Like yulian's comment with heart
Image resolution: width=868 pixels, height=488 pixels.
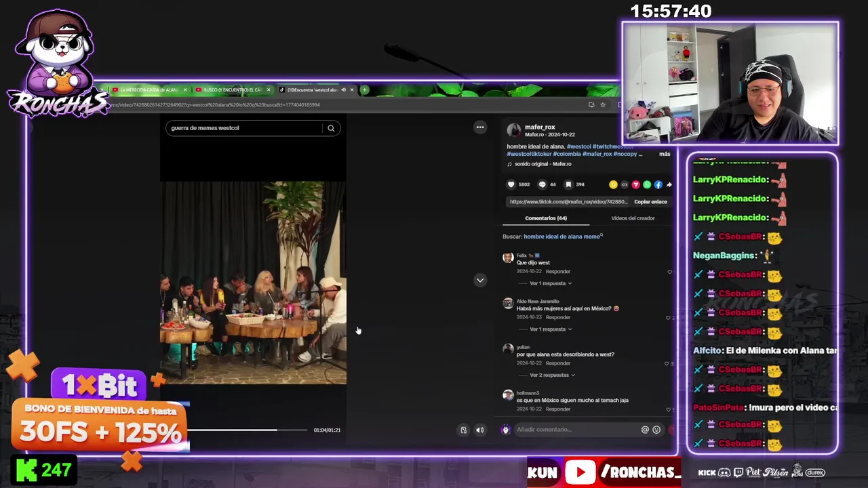pos(667,363)
